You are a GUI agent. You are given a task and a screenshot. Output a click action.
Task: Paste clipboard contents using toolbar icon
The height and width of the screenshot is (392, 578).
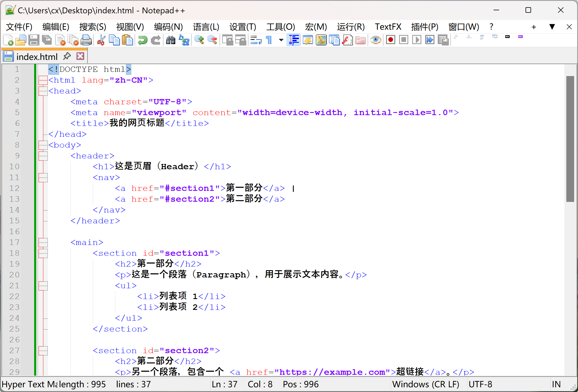tap(128, 40)
